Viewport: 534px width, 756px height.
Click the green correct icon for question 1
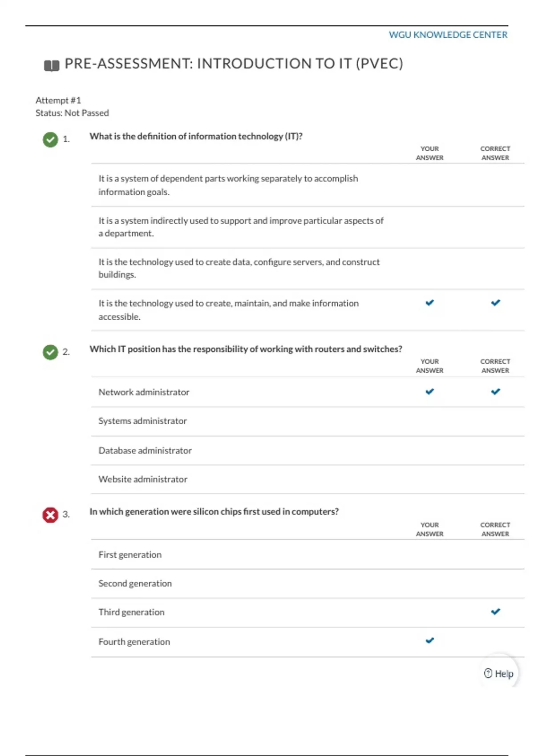50,139
